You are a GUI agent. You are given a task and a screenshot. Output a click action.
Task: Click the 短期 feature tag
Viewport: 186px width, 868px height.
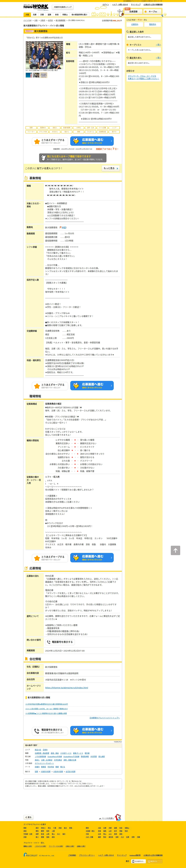(x=31, y=128)
